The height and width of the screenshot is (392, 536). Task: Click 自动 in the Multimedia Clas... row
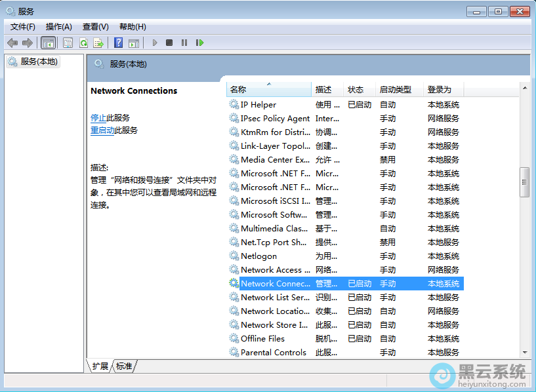point(388,228)
